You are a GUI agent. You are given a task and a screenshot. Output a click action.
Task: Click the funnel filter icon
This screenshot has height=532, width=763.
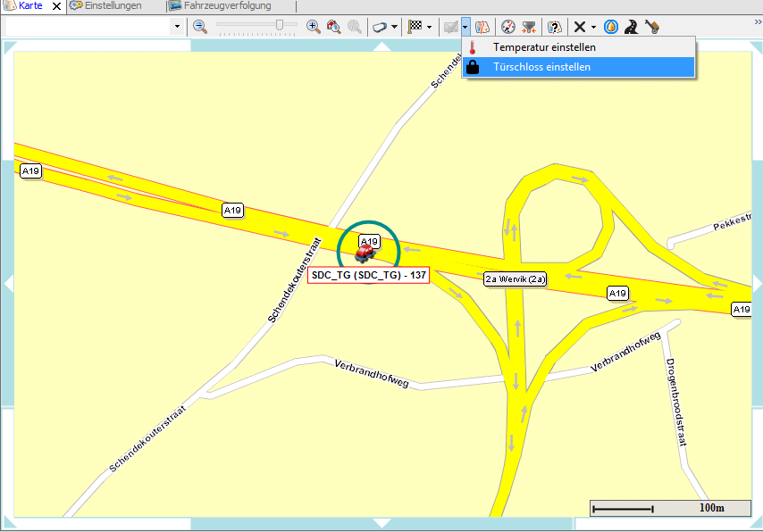[x=529, y=27]
